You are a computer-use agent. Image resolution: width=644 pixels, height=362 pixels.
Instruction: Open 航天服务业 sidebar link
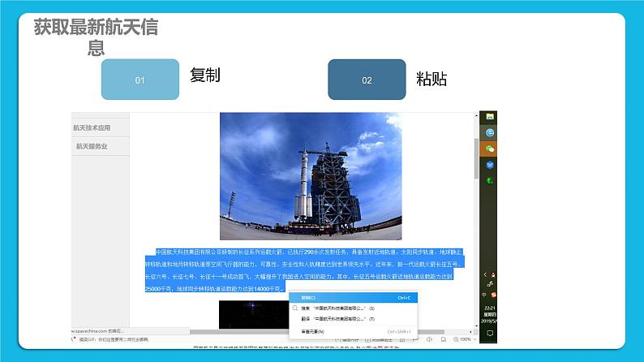point(92,146)
